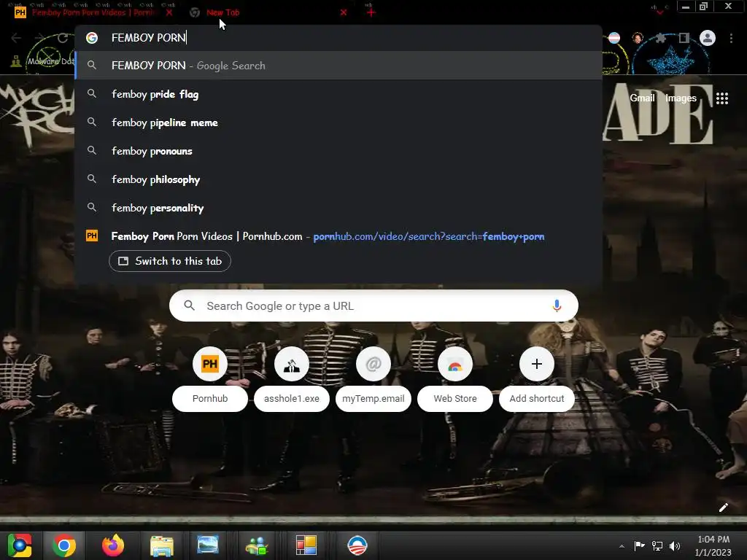Select the 'femboy pronouns' suggestion
The image size is (747, 560).
pyautogui.click(x=338, y=151)
